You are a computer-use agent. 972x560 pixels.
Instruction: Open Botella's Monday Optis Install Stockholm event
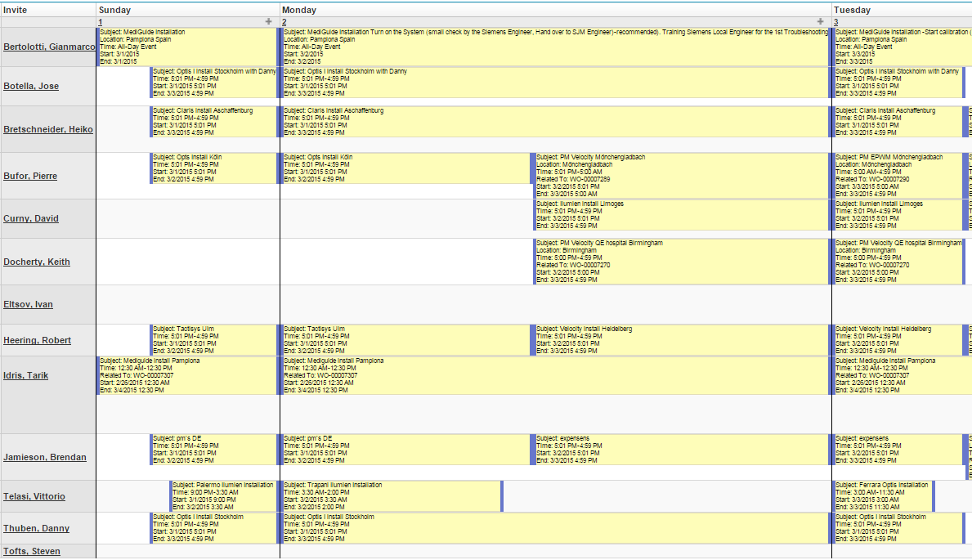[555, 83]
